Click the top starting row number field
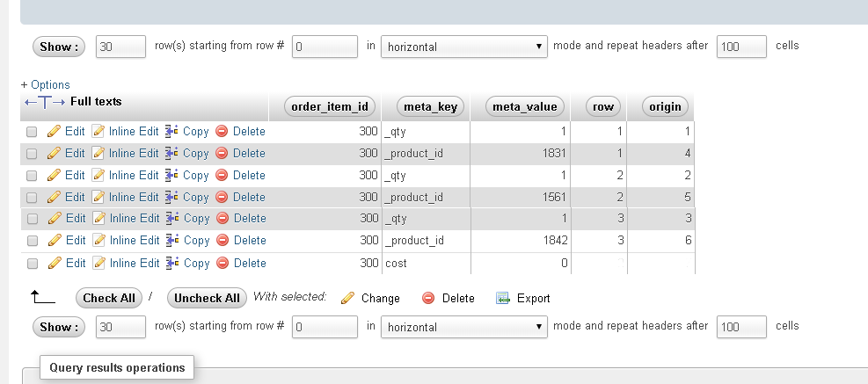 325,47
